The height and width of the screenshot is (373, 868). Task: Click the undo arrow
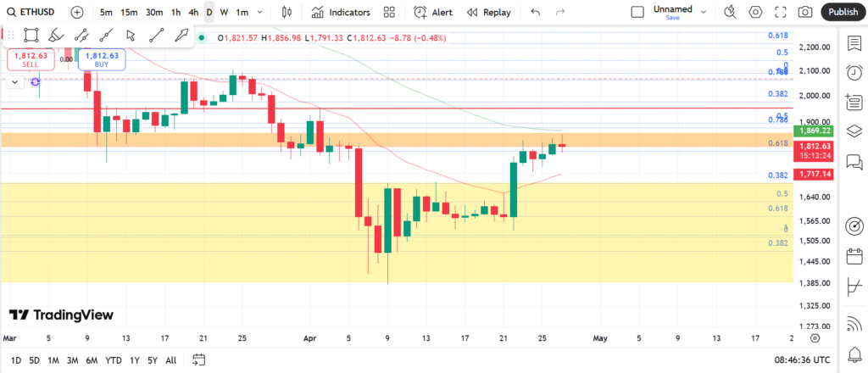[x=535, y=12]
